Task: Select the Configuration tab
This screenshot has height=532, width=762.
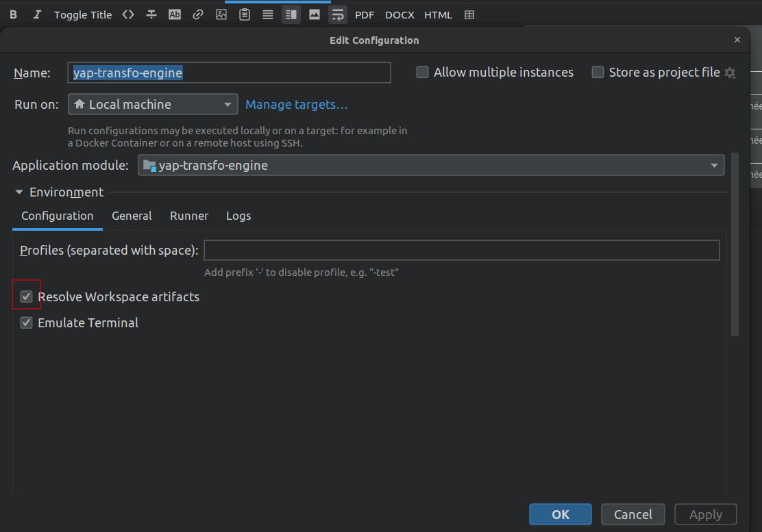Action: click(58, 216)
